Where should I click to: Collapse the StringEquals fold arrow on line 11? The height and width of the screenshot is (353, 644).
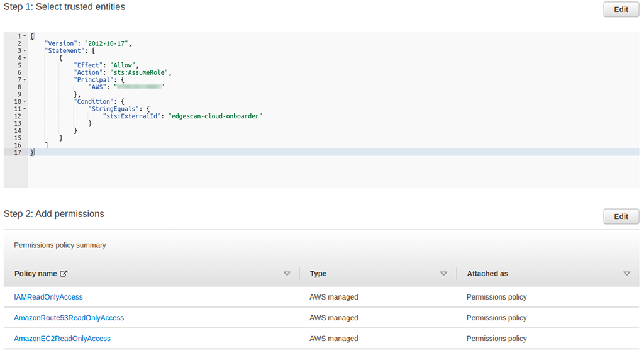25,109
